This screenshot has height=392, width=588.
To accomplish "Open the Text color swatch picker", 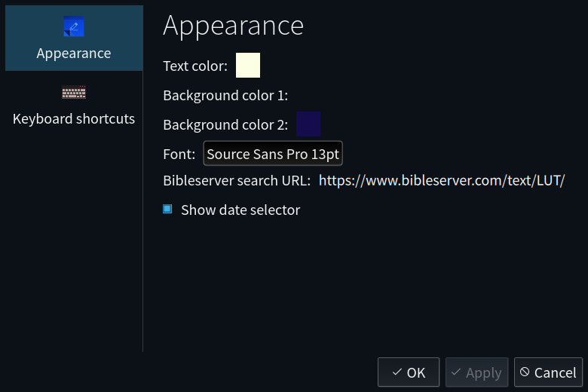I will pos(248,66).
